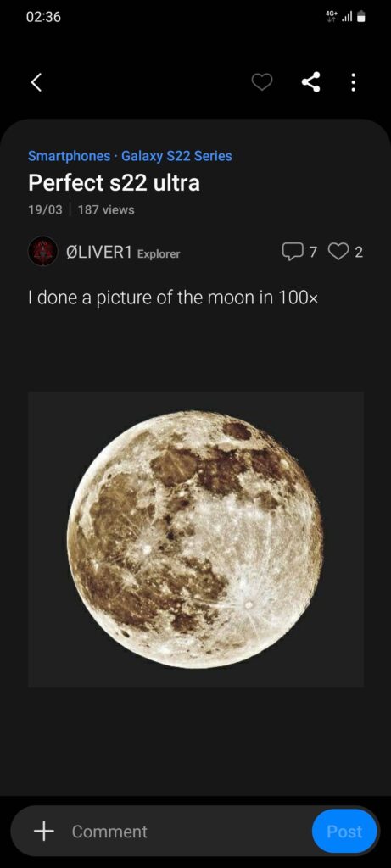This screenshot has height=868, width=391.
Task: Tap the 4G+ signal indicator
Action: click(331, 17)
